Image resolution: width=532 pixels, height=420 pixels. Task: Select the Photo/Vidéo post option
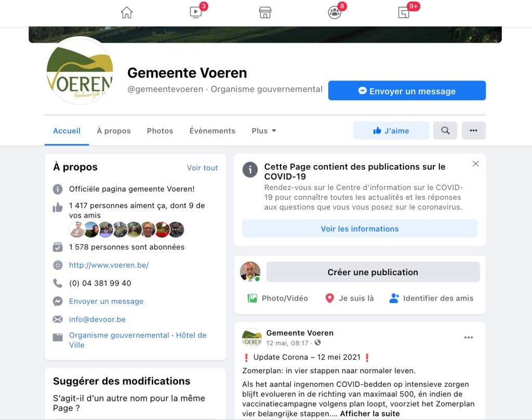click(x=277, y=299)
